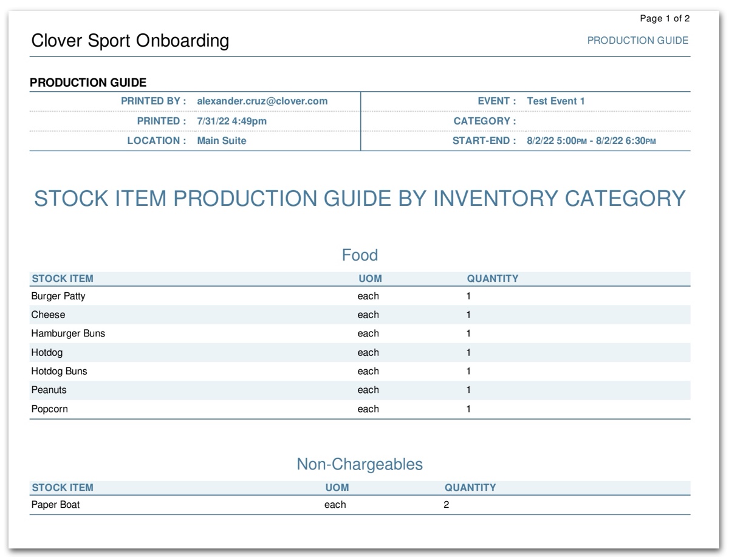Image resolution: width=729 pixels, height=560 pixels.
Task: Click the each UOM for Popcorn
Action: tap(368, 409)
